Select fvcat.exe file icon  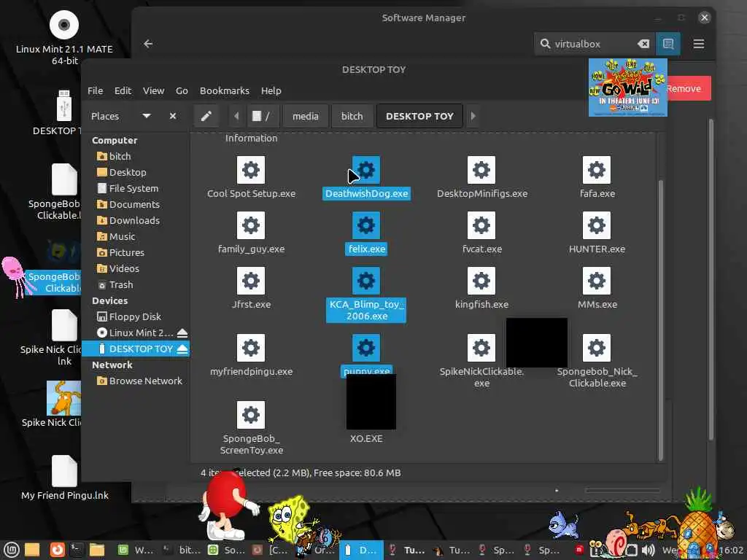(481, 225)
